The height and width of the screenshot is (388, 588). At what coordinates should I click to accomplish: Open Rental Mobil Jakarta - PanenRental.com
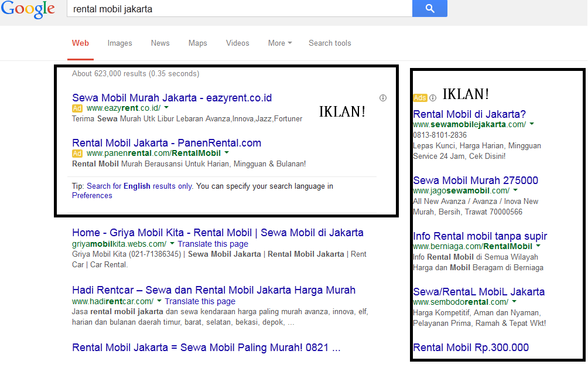pyautogui.click(x=166, y=143)
